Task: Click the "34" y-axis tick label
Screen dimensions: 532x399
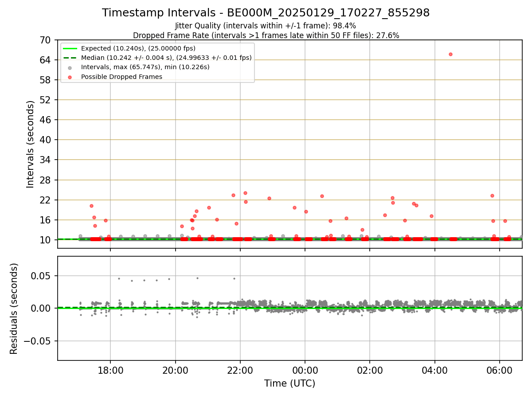Action: pos(45,160)
